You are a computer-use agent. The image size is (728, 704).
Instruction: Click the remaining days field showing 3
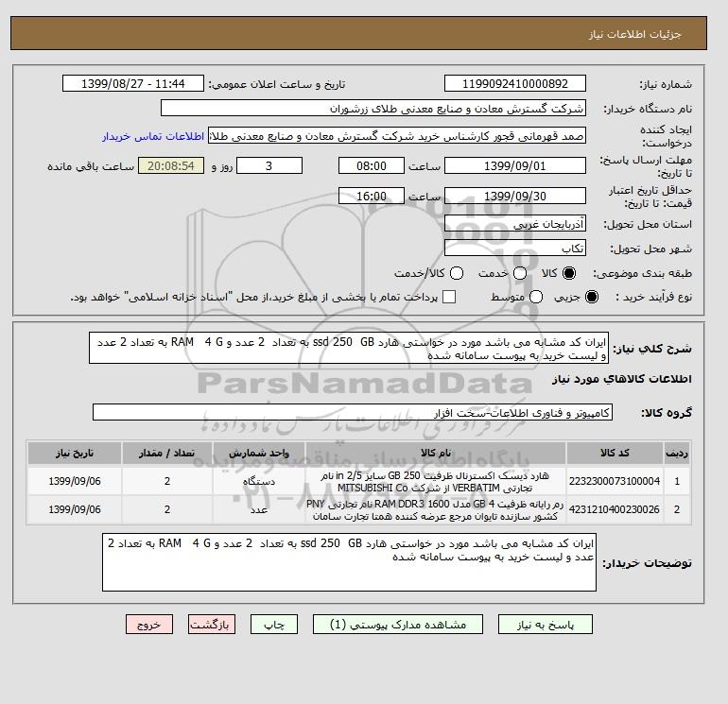click(269, 165)
